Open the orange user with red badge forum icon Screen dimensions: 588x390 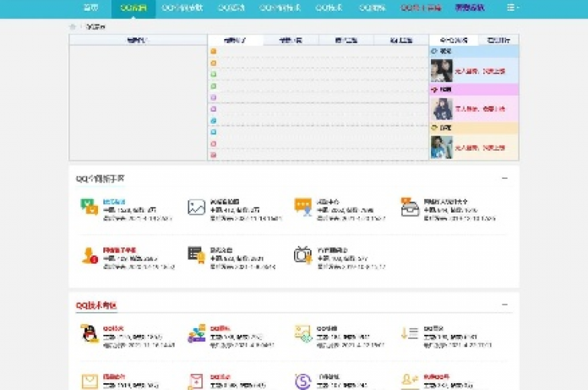(x=90, y=255)
